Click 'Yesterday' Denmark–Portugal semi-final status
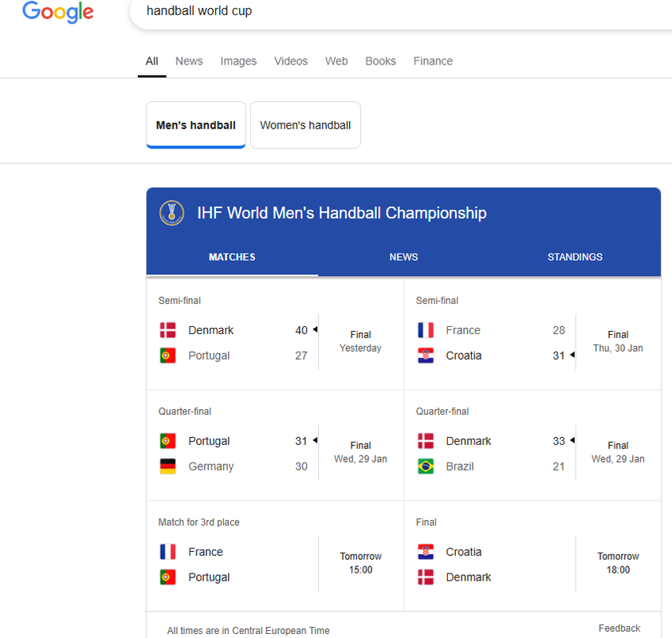This screenshot has height=638, width=672. (x=360, y=349)
